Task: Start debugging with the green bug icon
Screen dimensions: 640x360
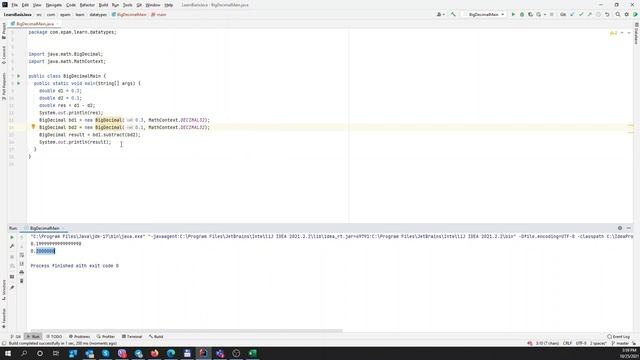Action: (x=522, y=14)
